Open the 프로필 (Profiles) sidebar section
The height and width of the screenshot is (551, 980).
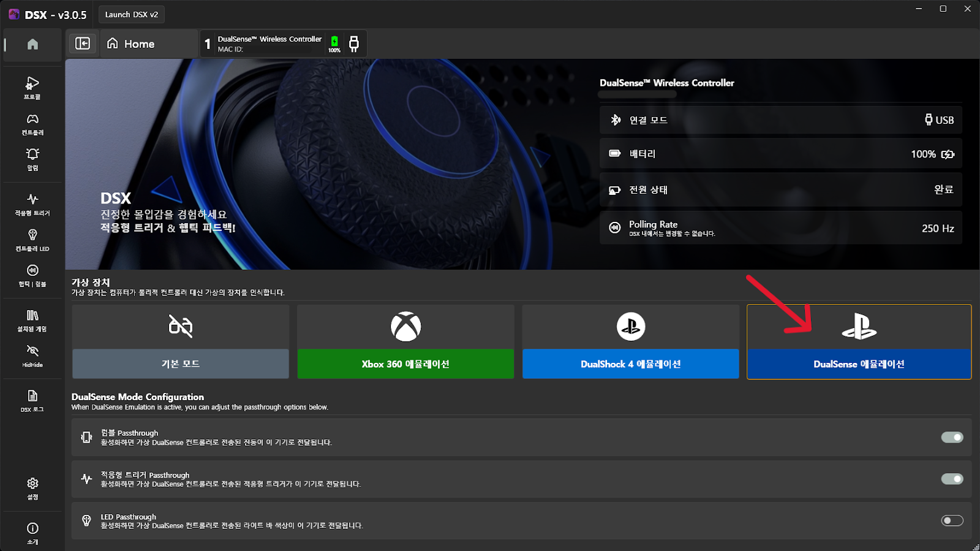coord(32,88)
